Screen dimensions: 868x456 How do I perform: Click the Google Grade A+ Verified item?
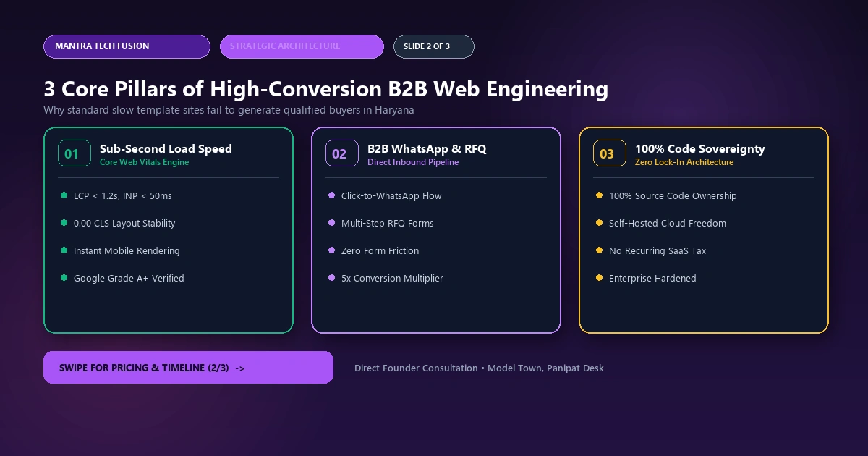pos(129,279)
